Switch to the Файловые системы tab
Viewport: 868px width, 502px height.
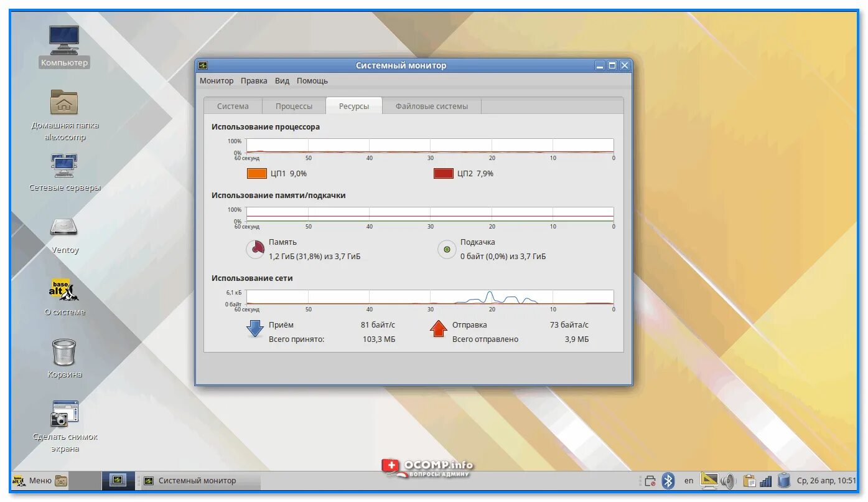[x=432, y=107]
